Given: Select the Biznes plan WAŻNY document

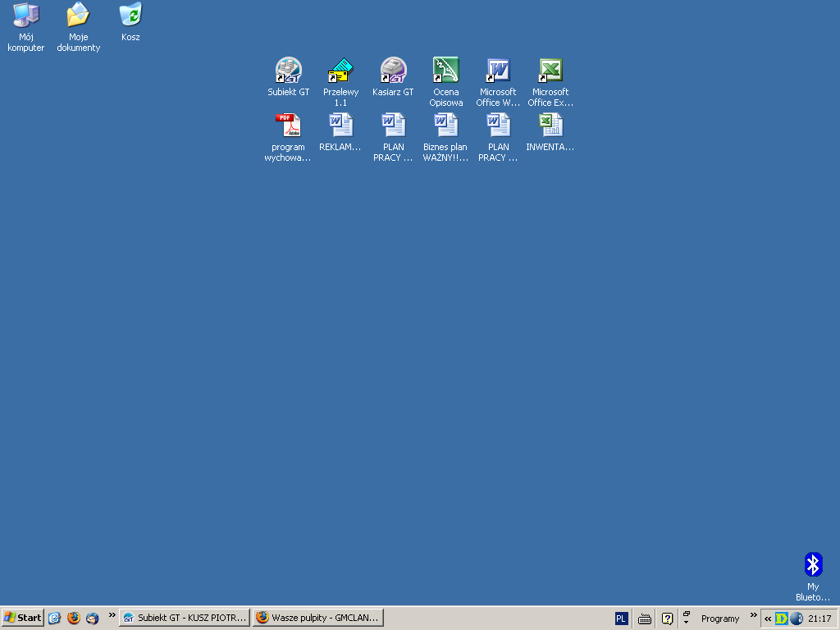Looking at the screenshot, I should (445, 126).
